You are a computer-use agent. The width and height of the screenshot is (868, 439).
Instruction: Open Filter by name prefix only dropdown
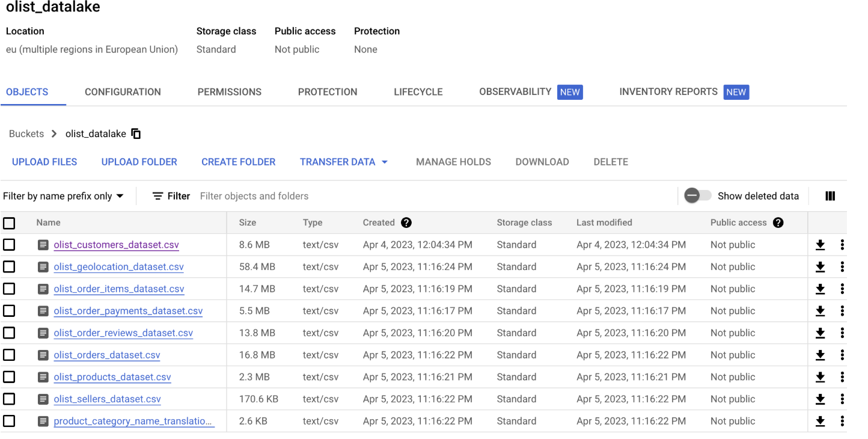click(x=63, y=196)
